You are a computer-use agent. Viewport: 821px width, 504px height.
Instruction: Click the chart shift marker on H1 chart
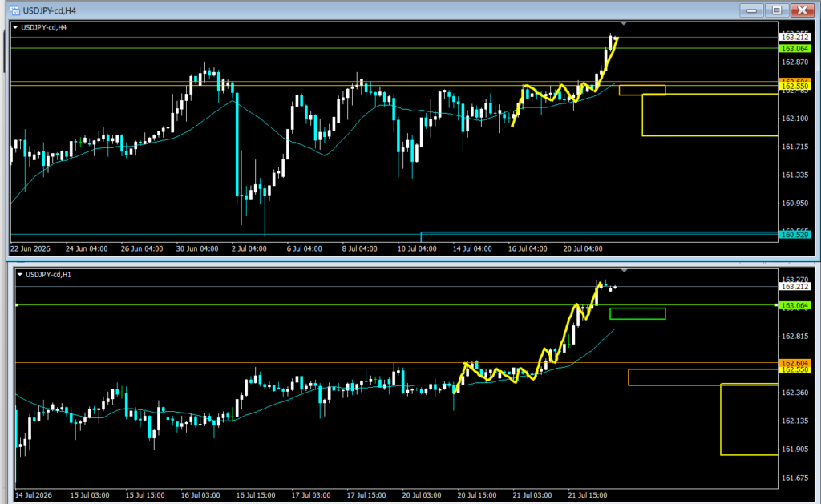tap(624, 271)
